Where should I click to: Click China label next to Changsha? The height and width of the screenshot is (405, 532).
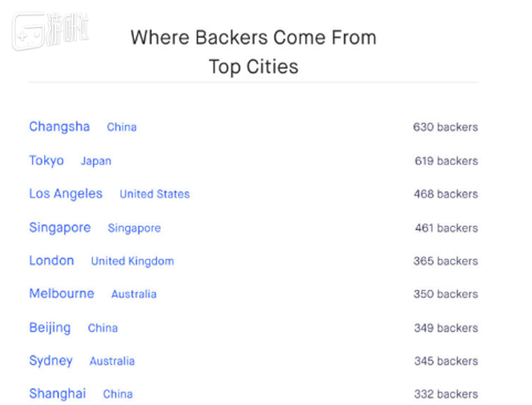[122, 128]
